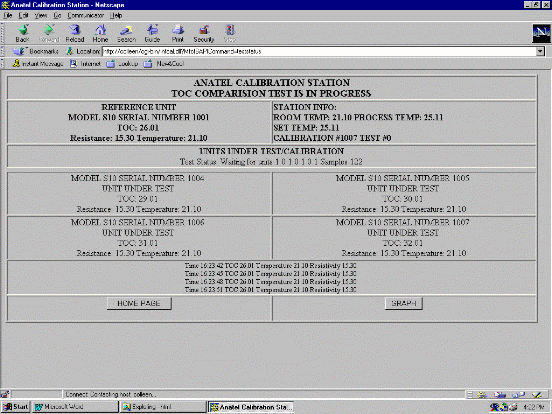
Task: Print the current page
Action: pyautogui.click(x=178, y=33)
